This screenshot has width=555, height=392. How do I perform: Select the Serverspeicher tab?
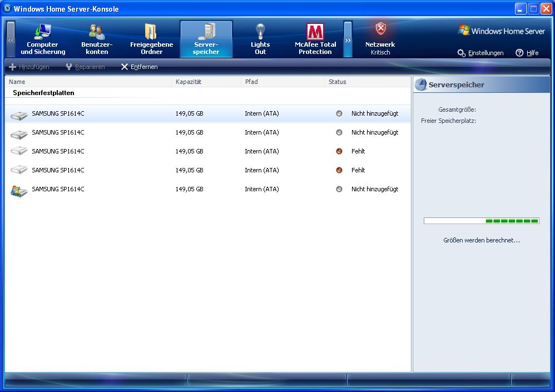[x=206, y=39]
